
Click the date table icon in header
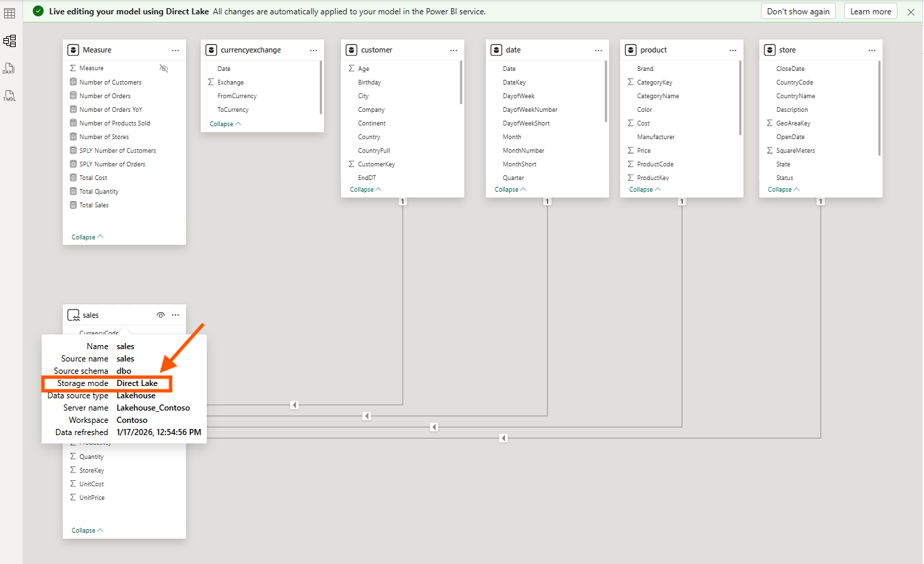tap(496, 50)
